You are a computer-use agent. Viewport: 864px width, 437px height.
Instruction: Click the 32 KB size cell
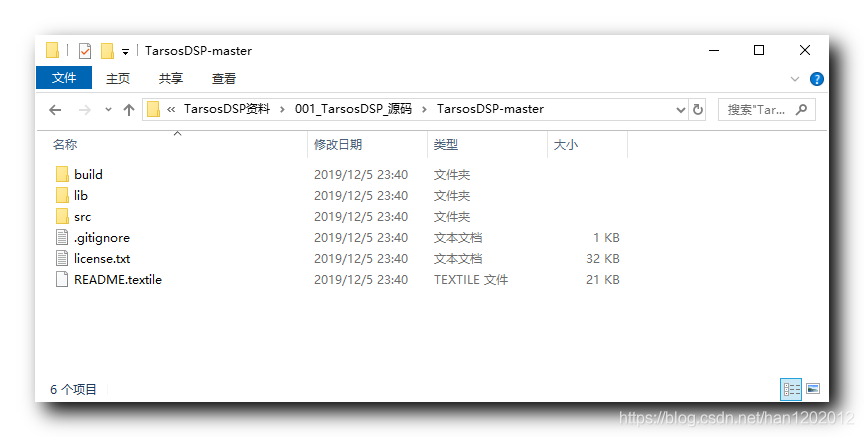coord(603,258)
